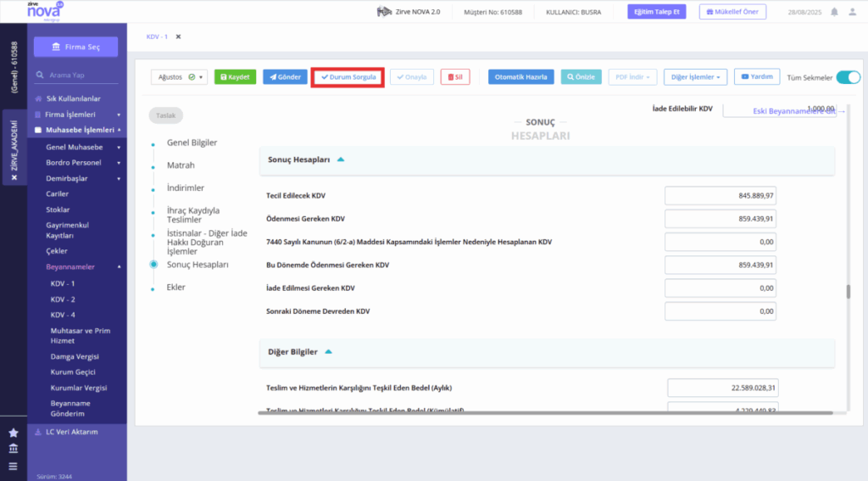Toggle the Tüm Sekmeler switch

click(848, 77)
